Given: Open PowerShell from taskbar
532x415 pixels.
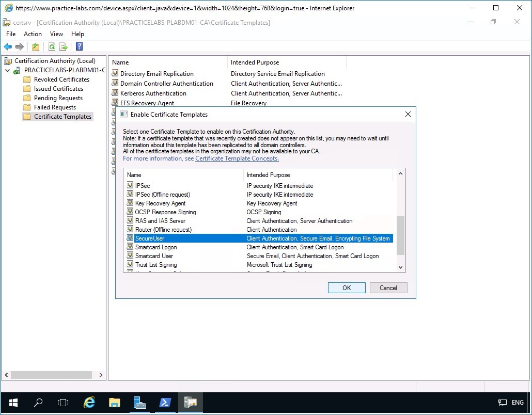Looking at the screenshot, I should point(165,403).
